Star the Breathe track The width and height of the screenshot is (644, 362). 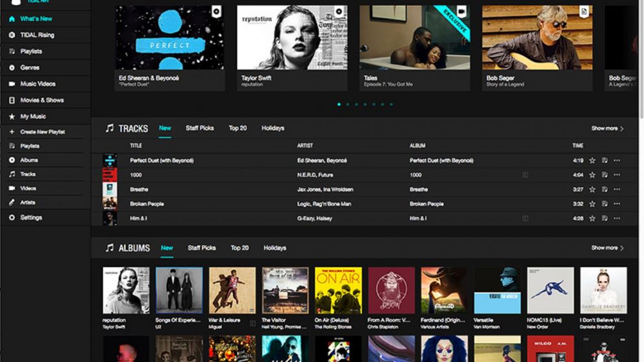[592, 189]
